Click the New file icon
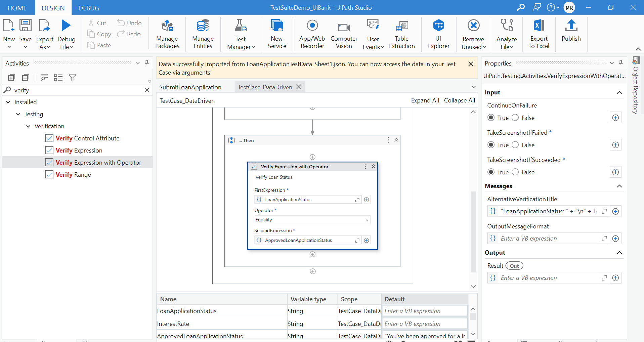Screen dimensions: 644x342 click(9, 26)
